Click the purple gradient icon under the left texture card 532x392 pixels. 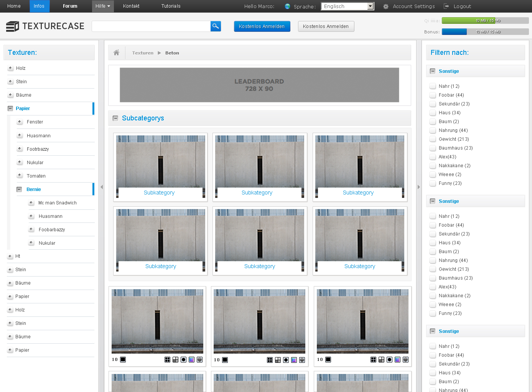click(191, 359)
